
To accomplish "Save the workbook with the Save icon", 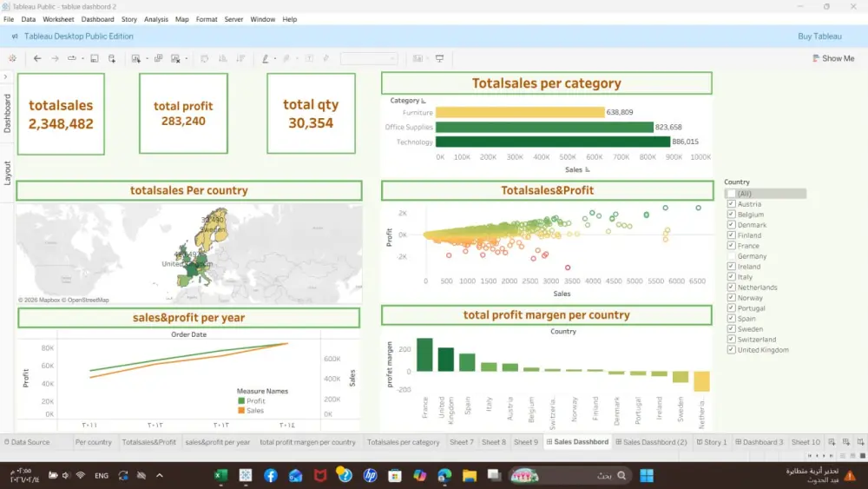I will coord(95,58).
